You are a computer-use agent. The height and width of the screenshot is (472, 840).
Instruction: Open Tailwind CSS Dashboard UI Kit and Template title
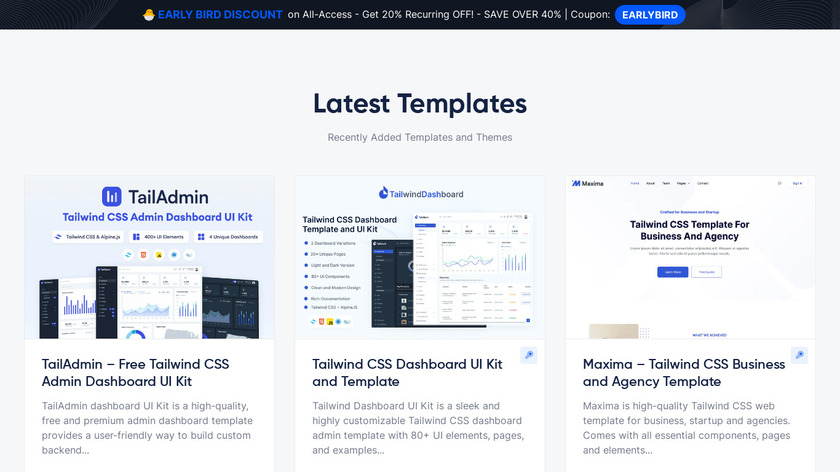click(x=407, y=373)
